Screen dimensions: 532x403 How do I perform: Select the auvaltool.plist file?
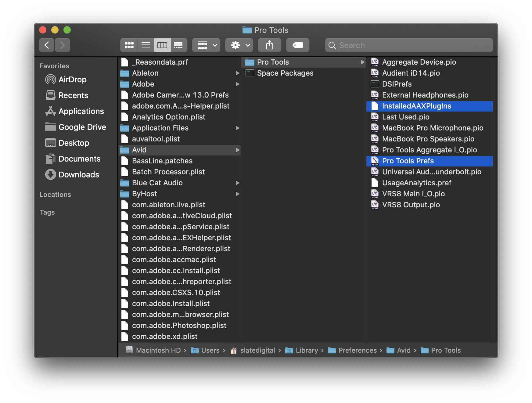point(179,139)
